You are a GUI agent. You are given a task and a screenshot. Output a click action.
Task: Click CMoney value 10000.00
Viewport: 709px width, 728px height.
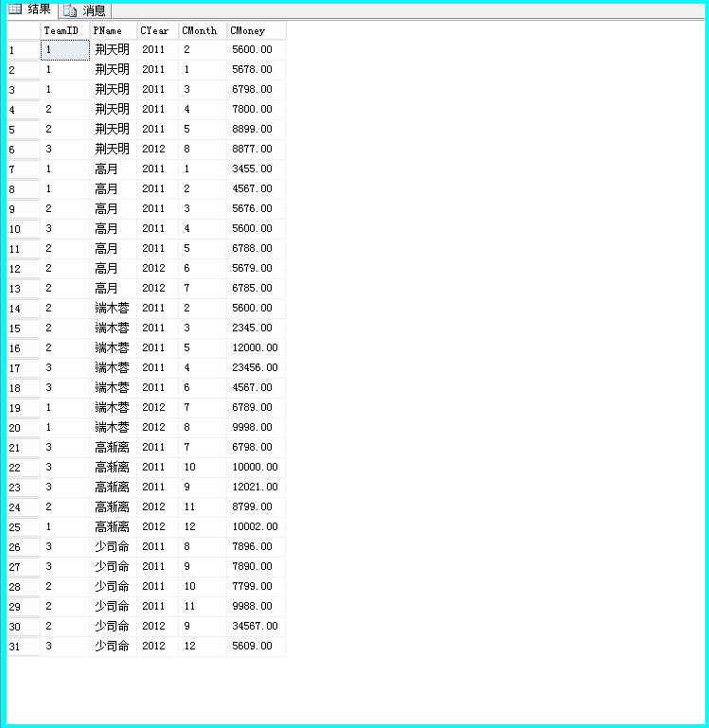coord(255,467)
